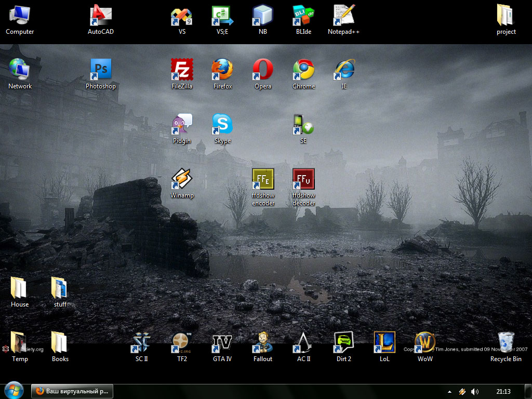Select the Recycle Bin icon
Screen dimensions: 532x399
click(x=506, y=342)
